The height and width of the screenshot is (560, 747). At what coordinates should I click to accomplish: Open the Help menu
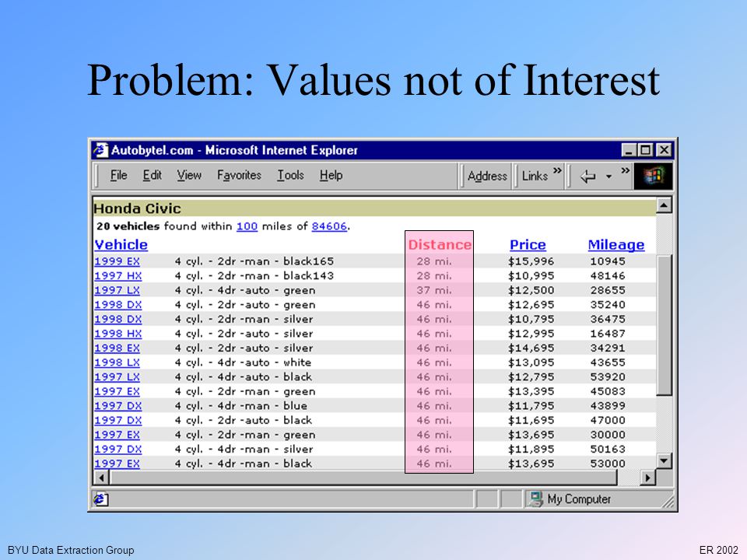point(331,175)
